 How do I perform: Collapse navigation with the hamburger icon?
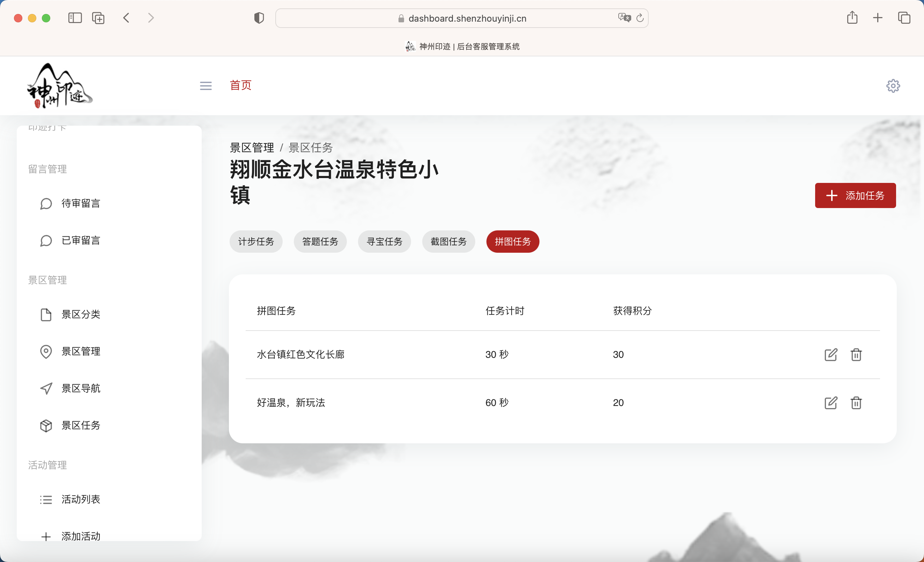coord(206,86)
